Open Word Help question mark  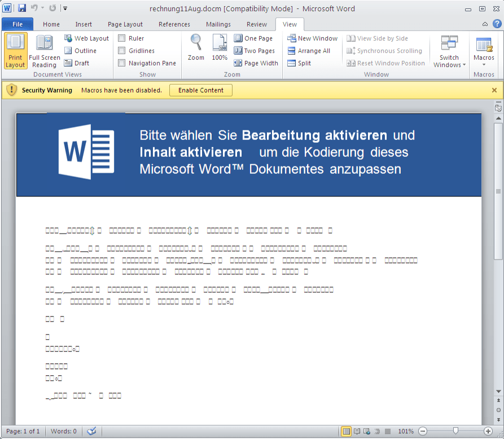497,24
